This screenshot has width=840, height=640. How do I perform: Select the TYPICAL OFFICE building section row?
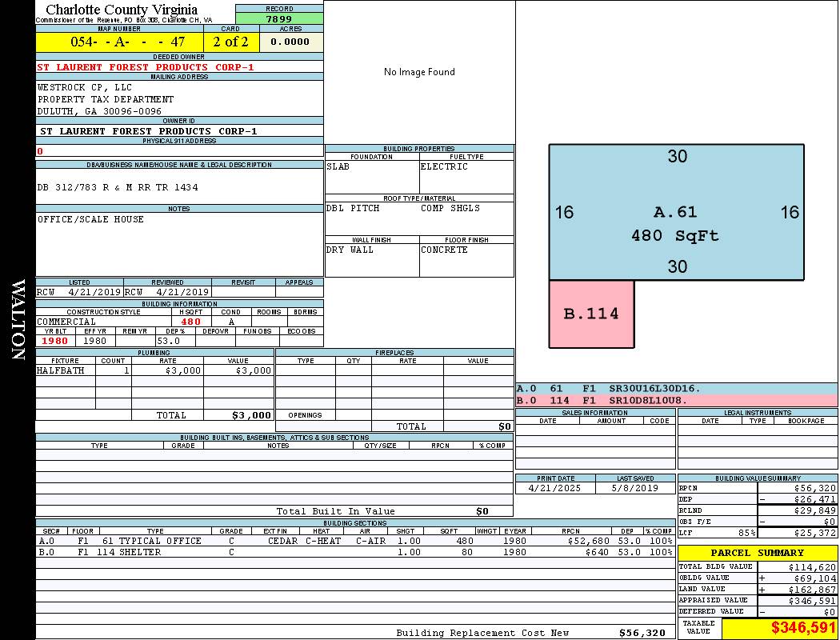[x=355, y=541]
